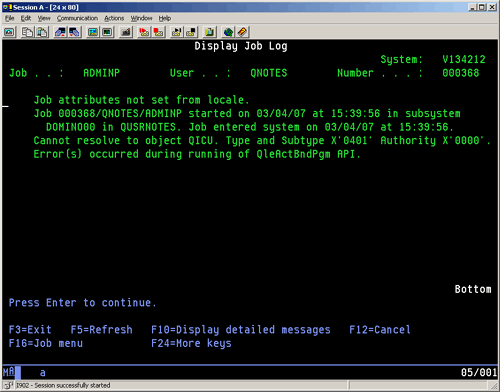This screenshot has height=392, width=500.
Task: Click the 'DOMINO00 in QUSRNOTES' continuation line
Action: point(250,127)
